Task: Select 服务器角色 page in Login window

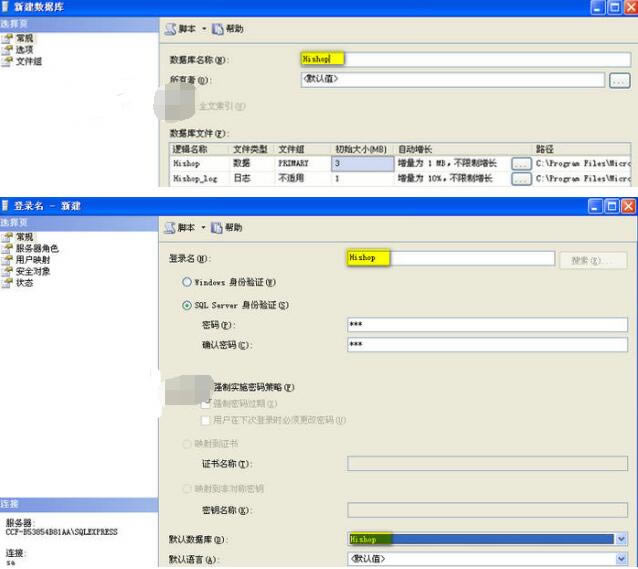Action: (37, 248)
